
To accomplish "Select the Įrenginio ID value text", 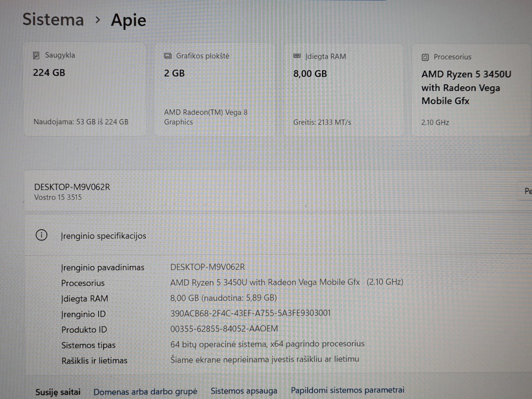I will pyautogui.click(x=250, y=313).
